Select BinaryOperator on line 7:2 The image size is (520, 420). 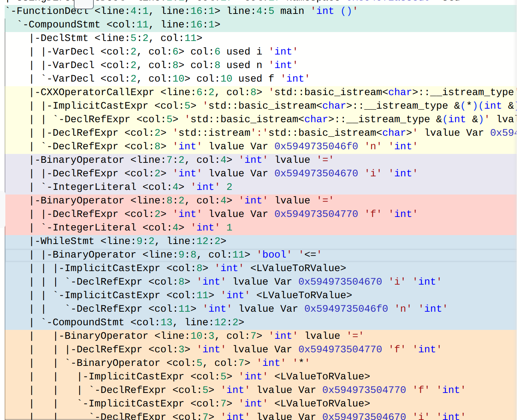82,160
